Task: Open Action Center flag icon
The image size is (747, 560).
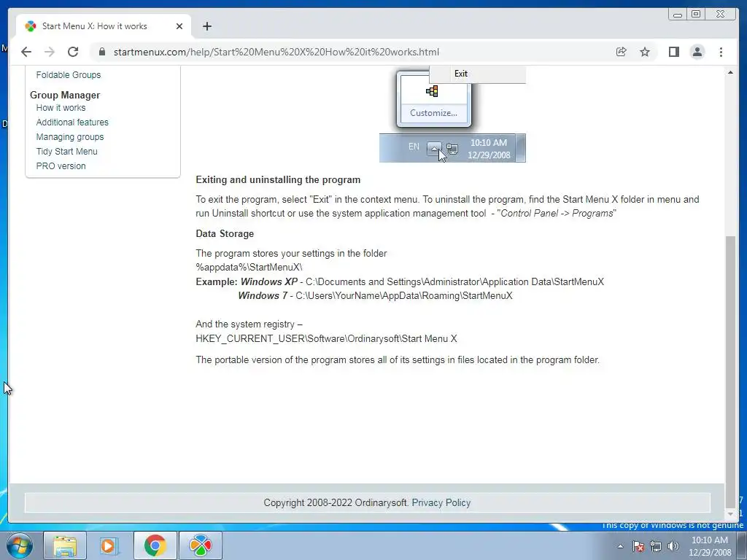Action: pos(638,546)
